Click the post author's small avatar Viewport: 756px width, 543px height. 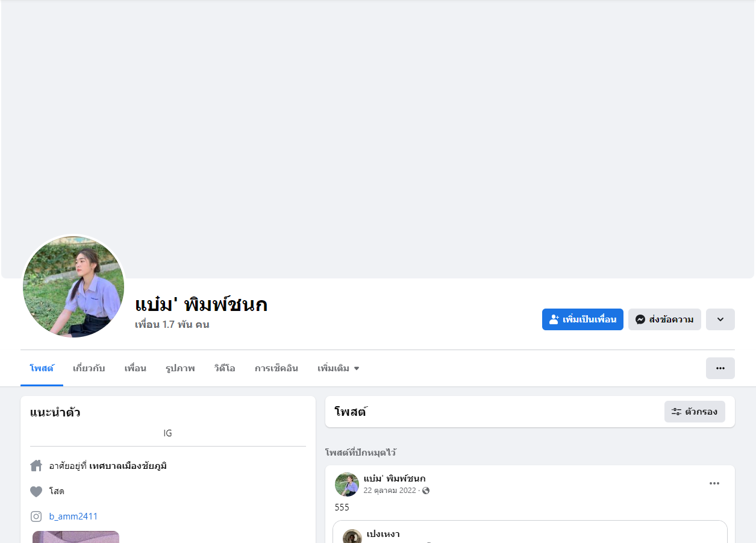pyautogui.click(x=347, y=485)
